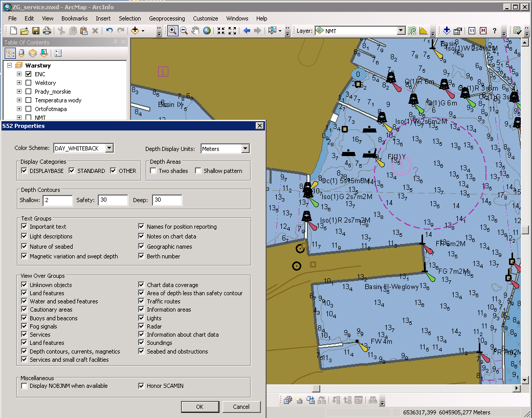Toggle the Soundings checkbox
Image resolution: width=532 pixels, height=418 pixels.
(x=142, y=343)
